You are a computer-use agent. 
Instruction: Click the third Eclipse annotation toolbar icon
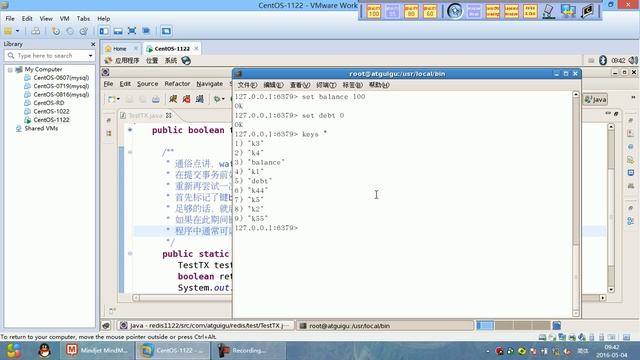[x=200, y=99]
